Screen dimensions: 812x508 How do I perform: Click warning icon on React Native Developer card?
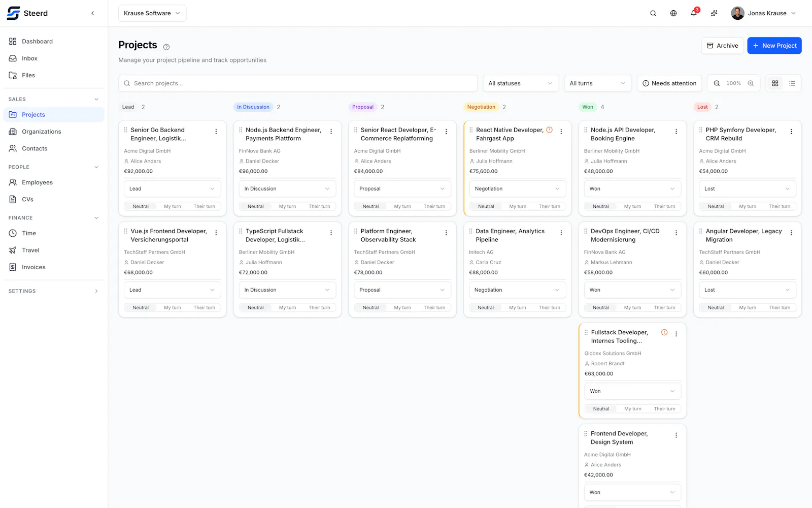coord(549,130)
